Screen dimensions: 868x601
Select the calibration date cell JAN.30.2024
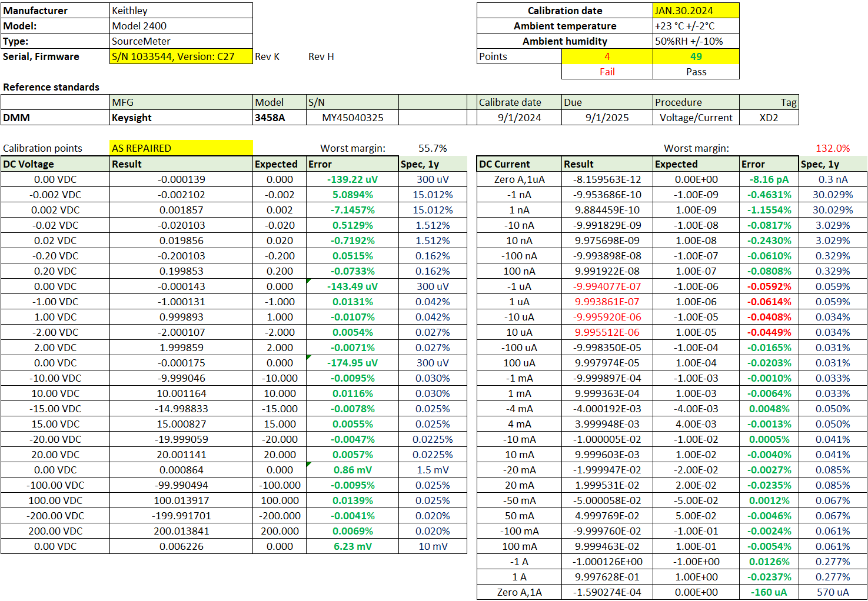point(695,11)
